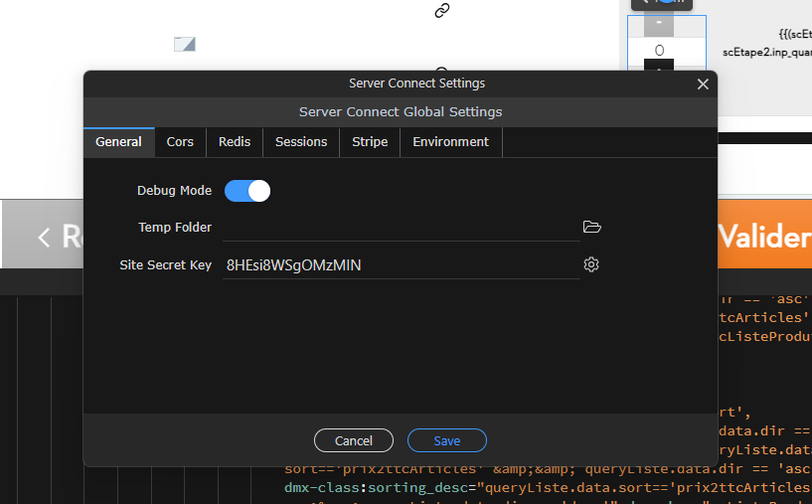Switch to the General tab
The height and width of the screenshot is (504, 812).
(x=118, y=142)
